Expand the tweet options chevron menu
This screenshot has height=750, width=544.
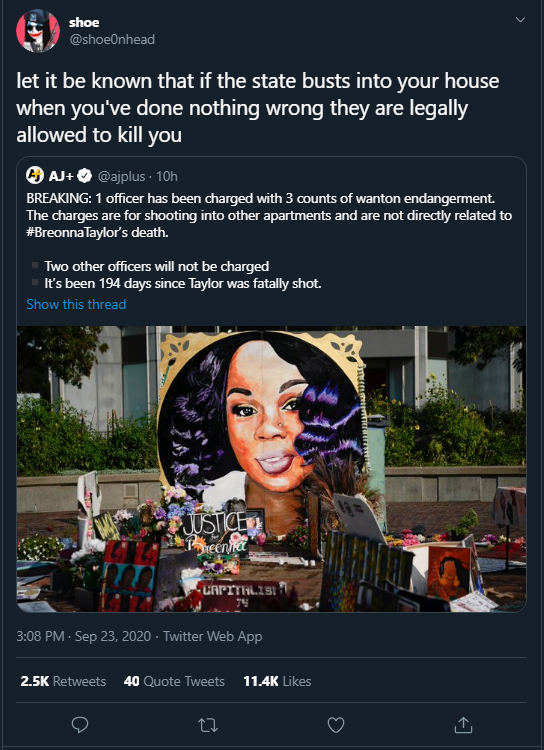pyautogui.click(x=520, y=20)
